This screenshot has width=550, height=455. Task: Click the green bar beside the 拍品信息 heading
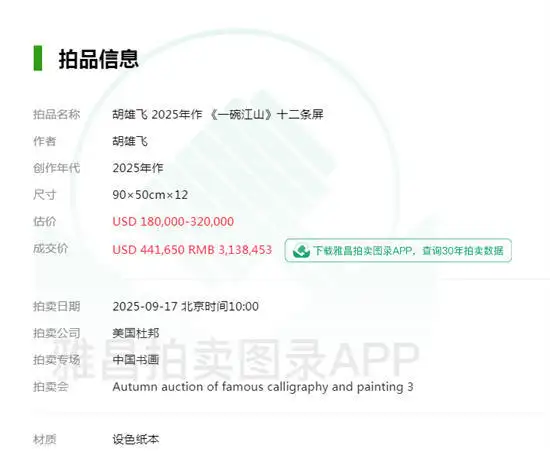click(x=38, y=58)
